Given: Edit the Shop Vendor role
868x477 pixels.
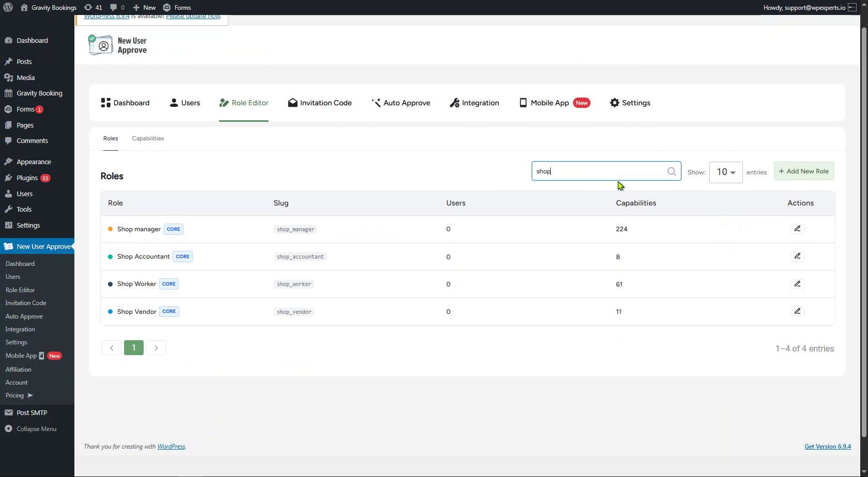Looking at the screenshot, I should click(797, 311).
